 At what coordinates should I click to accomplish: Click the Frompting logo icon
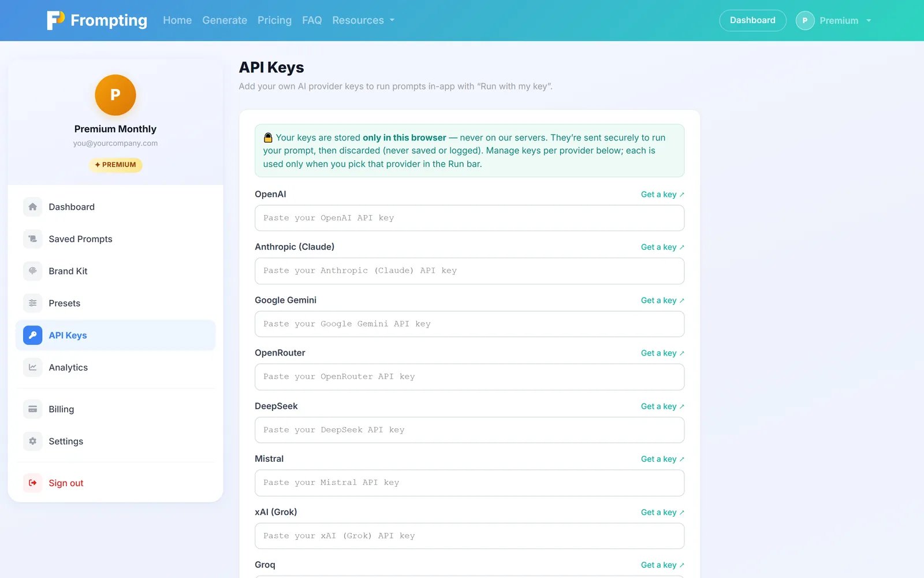[55, 20]
